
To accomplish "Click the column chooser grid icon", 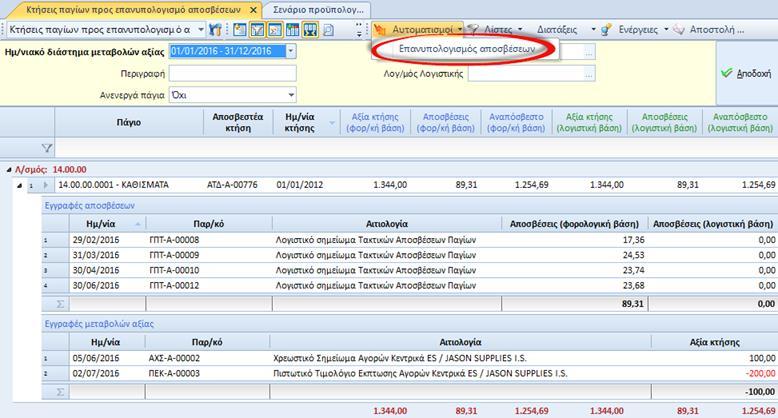I will pyautogui.click(x=292, y=29).
